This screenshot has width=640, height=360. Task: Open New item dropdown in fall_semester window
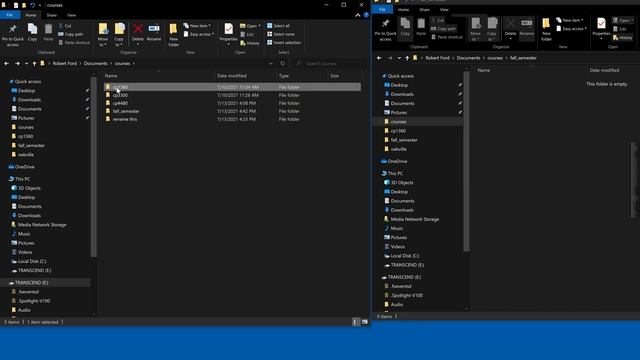pyautogui.click(x=570, y=20)
